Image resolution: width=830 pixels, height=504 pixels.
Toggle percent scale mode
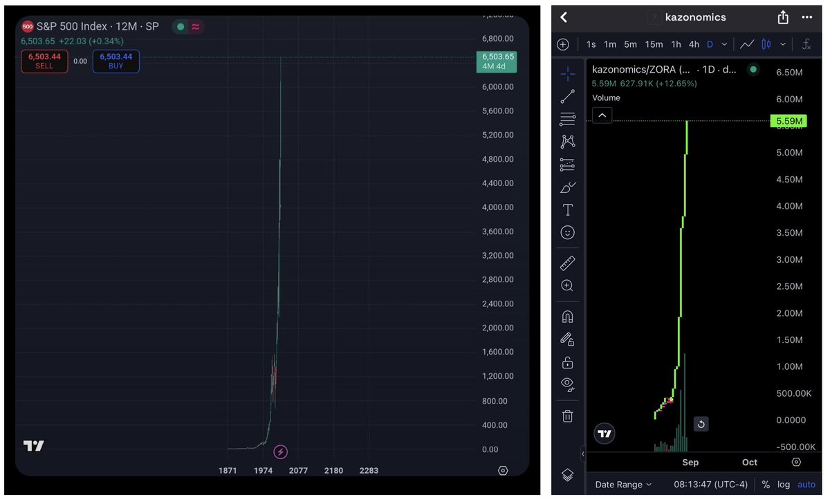pos(766,485)
